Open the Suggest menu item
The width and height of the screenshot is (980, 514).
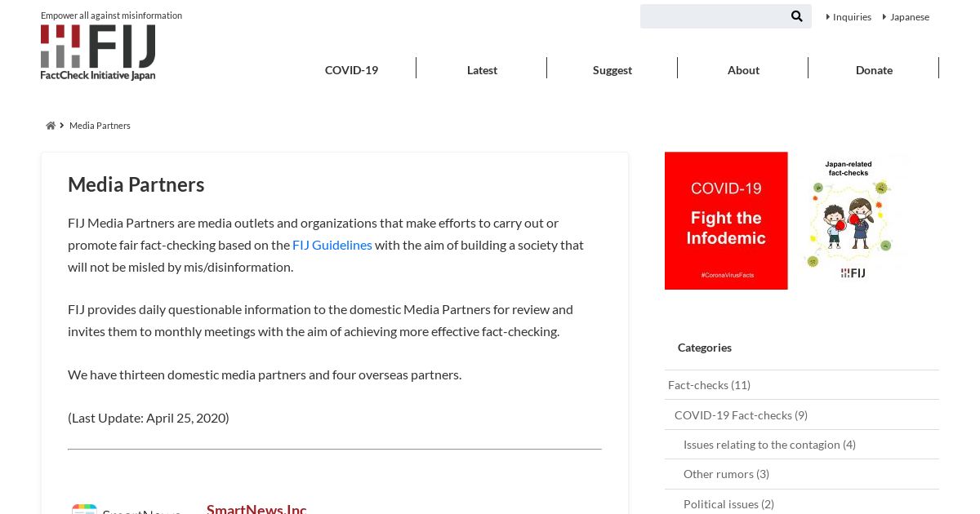click(x=612, y=70)
